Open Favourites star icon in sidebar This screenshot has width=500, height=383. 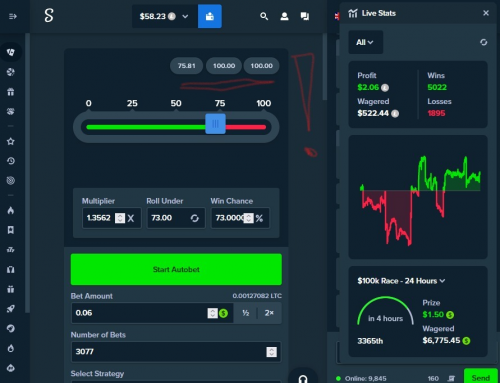tap(11, 141)
